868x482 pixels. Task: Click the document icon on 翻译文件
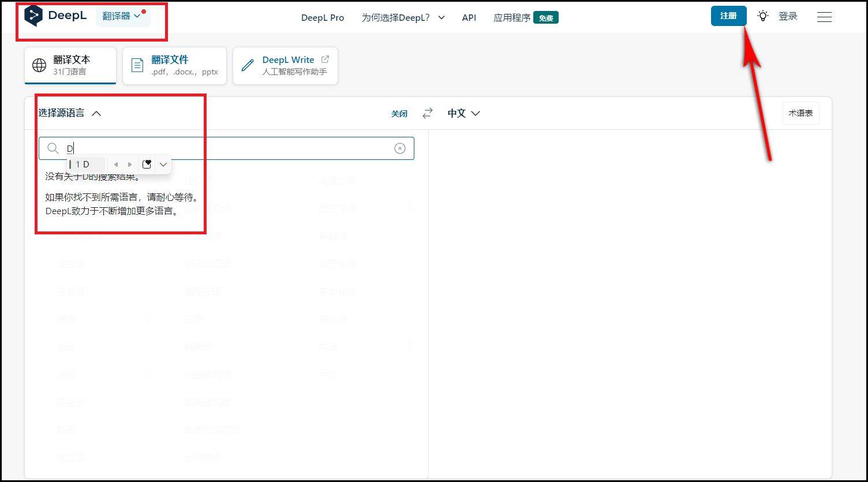137,65
